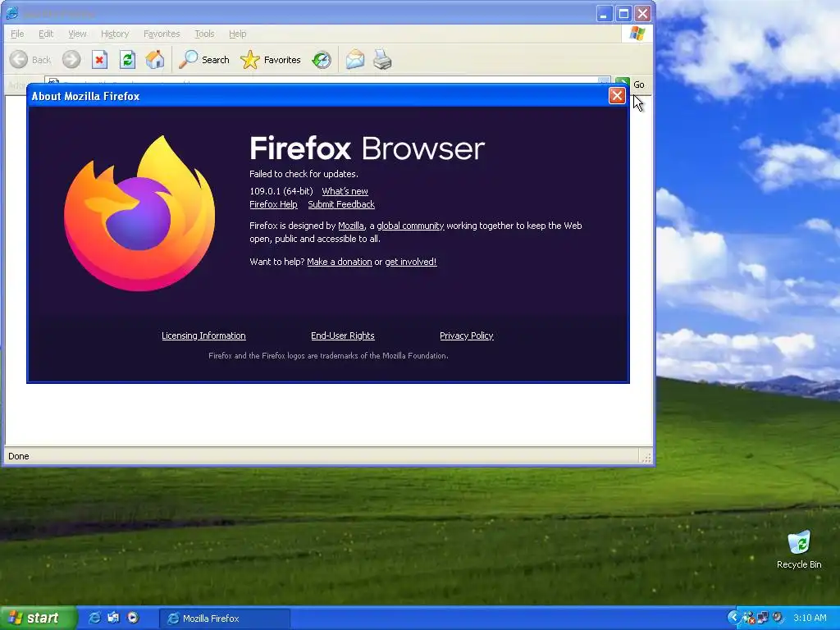Open the Windows Messenger tray icon
Image resolution: width=840 pixels, height=630 pixels.
[x=748, y=618]
